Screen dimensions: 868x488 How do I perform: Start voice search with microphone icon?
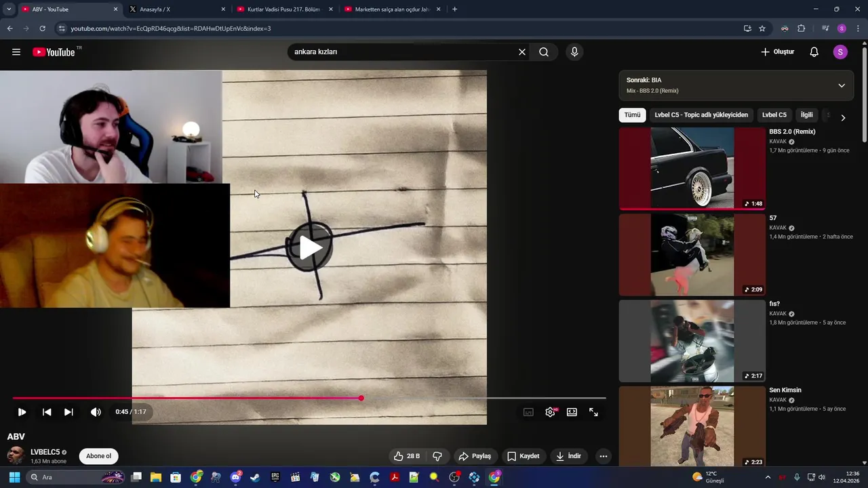pyautogui.click(x=574, y=52)
